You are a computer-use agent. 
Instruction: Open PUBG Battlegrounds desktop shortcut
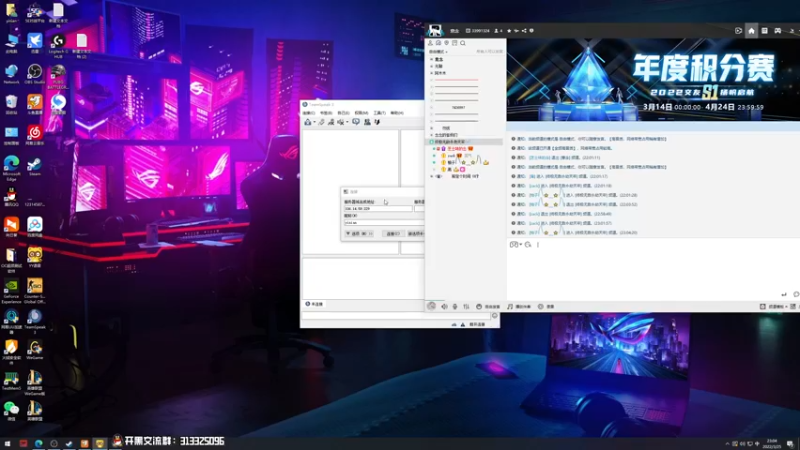[58, 77]
